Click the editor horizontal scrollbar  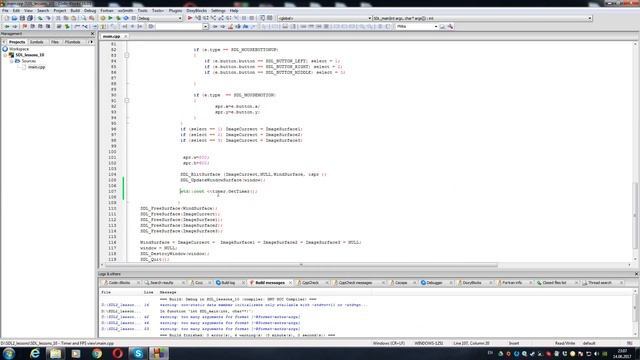302,265
